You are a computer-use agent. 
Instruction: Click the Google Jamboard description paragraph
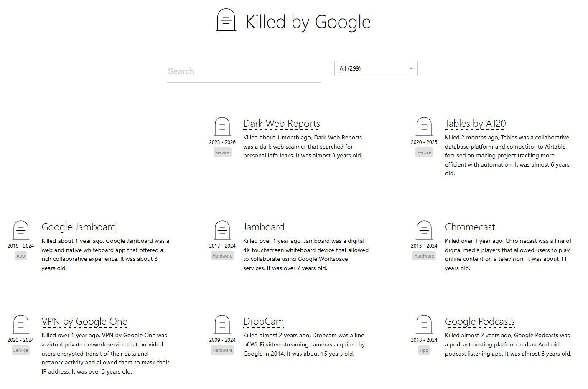(105, 255)
